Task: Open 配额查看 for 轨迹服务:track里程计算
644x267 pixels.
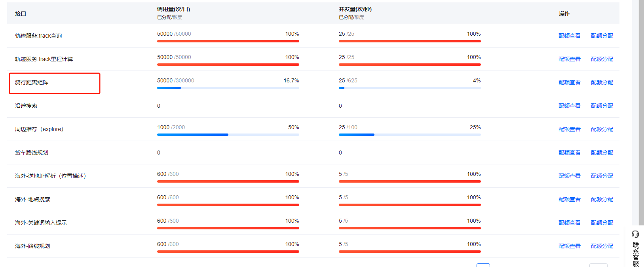Action: coord(569,59)
